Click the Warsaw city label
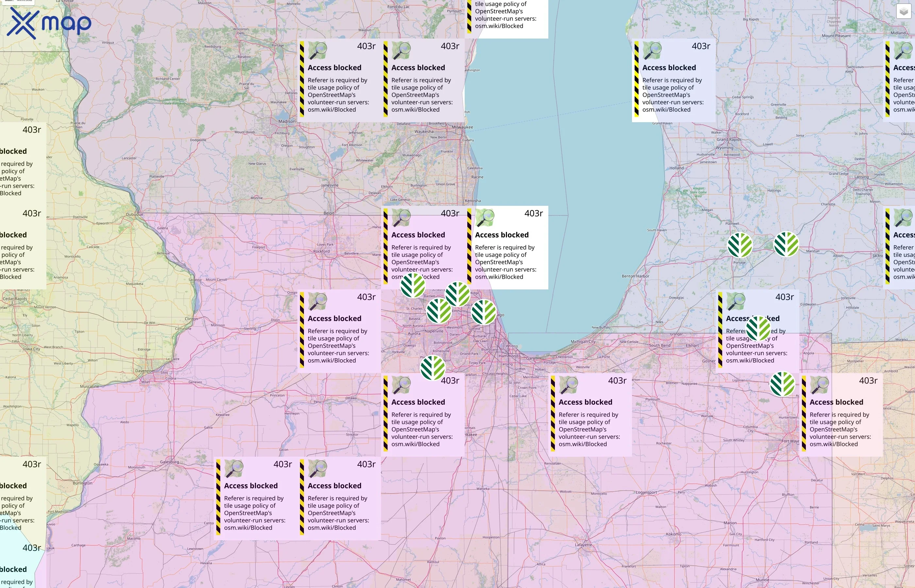The image size is (915, 588). click(x=707, y=416)
